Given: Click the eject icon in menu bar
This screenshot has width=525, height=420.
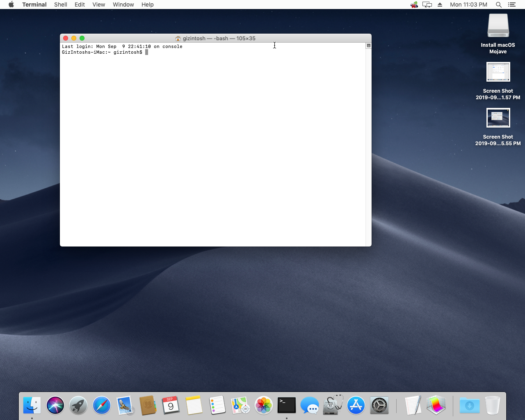Looking at the screenshot, I should (440, 5).
